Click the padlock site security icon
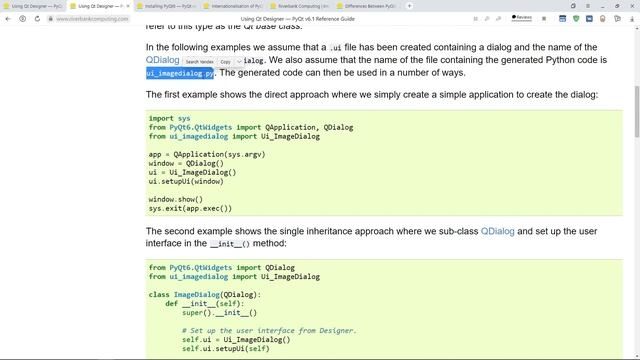This screenshot has height=360, width=640. pyautogui.click(x=51, y=19)
